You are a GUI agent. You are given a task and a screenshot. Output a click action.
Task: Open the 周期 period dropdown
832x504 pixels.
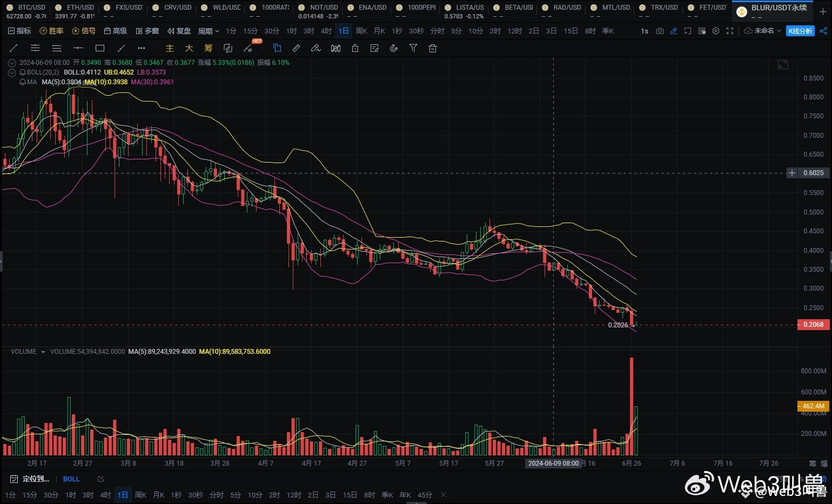[209, 31]
